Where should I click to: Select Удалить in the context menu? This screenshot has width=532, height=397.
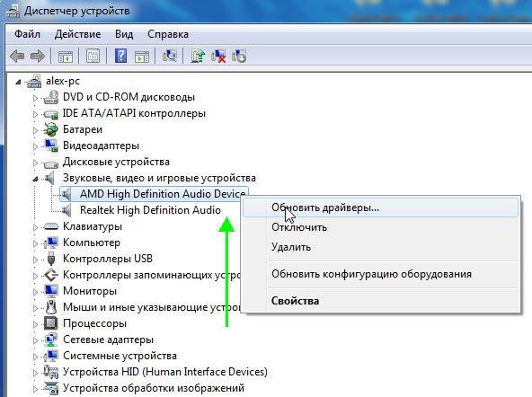tap(291, 247)
